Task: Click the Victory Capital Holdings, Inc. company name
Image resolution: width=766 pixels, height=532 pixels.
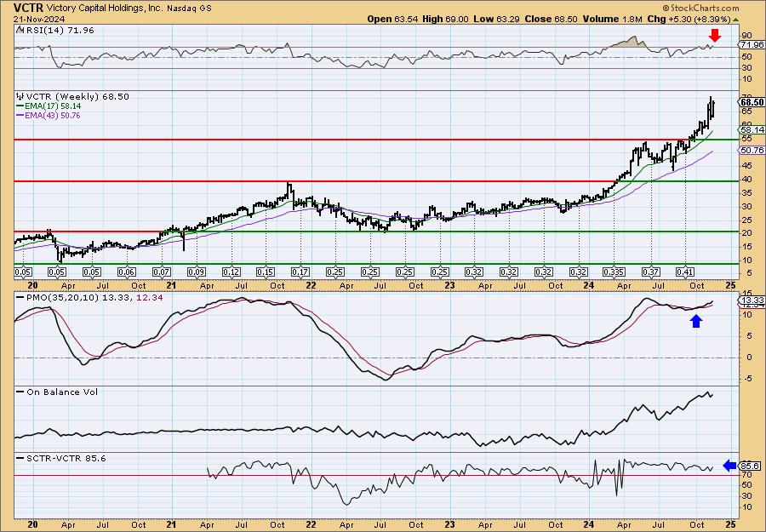Action: coord(105,8)
